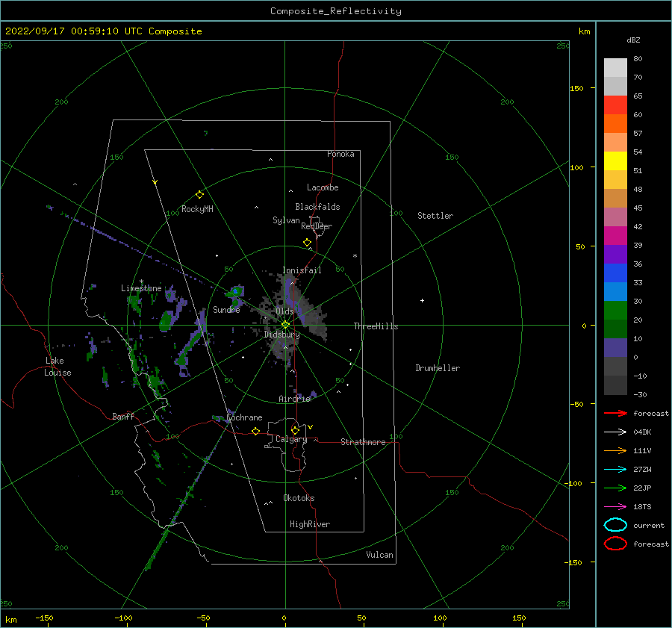Click the Blackfalds city label
The height and width of the screenshot is (628, 672).
coord(317,207)
